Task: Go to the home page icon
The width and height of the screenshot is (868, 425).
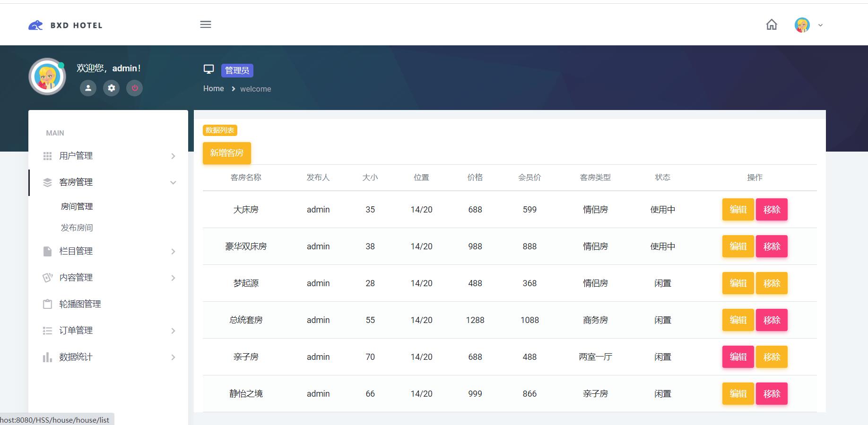Action: pyautogui.click(x=772, y=25)
